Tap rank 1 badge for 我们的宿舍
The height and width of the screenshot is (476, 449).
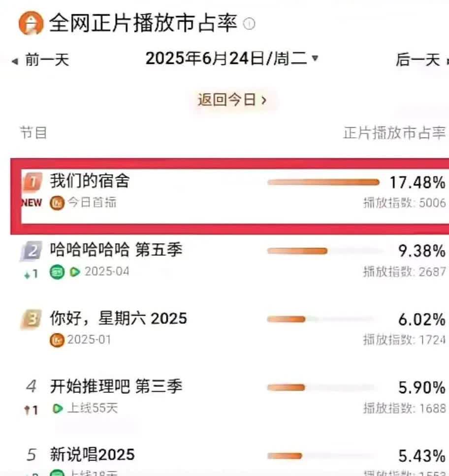pyautogui.click(x=33, y=182)
